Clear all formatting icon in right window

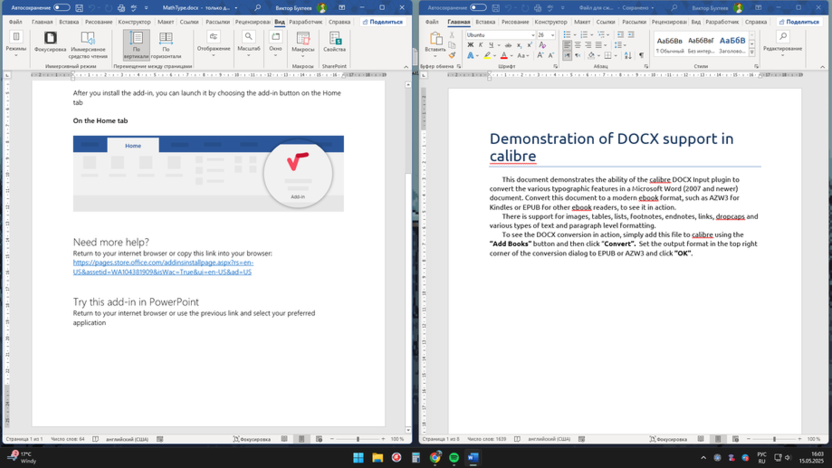pyautogui.click(x=542, y=45)
